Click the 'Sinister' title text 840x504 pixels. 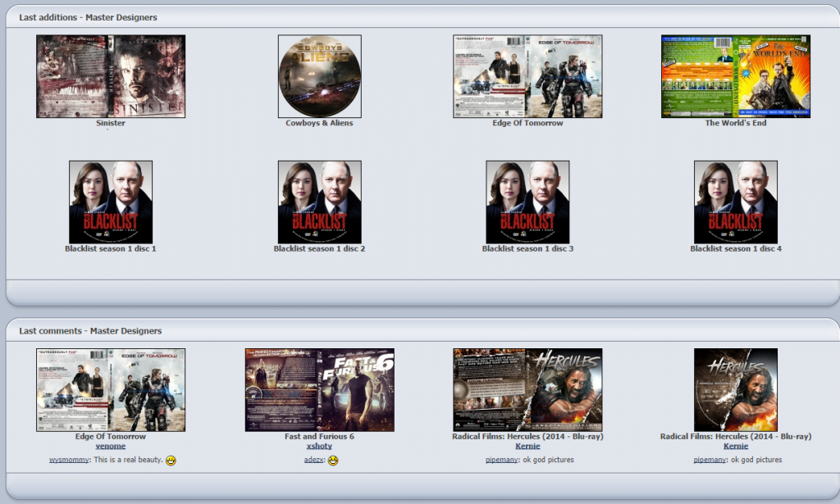pyautogui.click(x=111, y=123)
